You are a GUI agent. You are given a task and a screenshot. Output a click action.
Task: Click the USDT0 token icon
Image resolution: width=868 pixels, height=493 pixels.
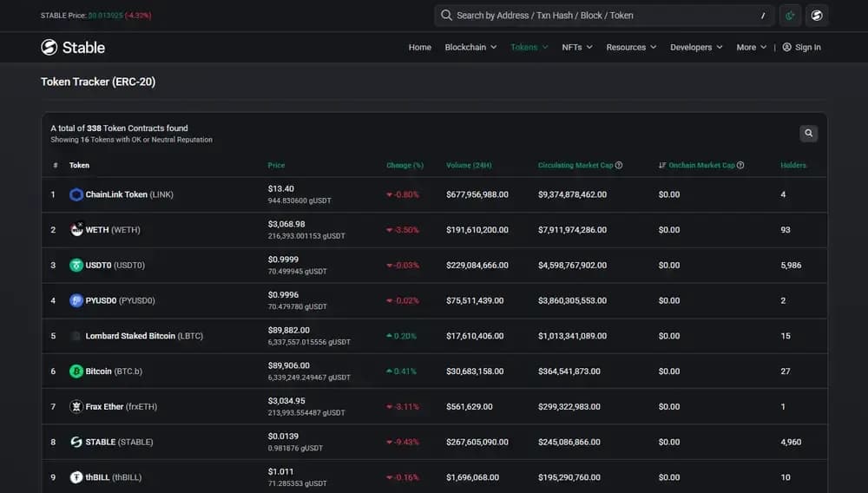pos(76,265)
